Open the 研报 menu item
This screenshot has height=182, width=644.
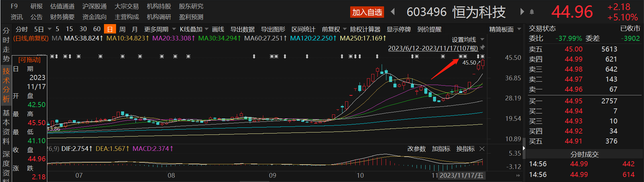coord(37,6)
